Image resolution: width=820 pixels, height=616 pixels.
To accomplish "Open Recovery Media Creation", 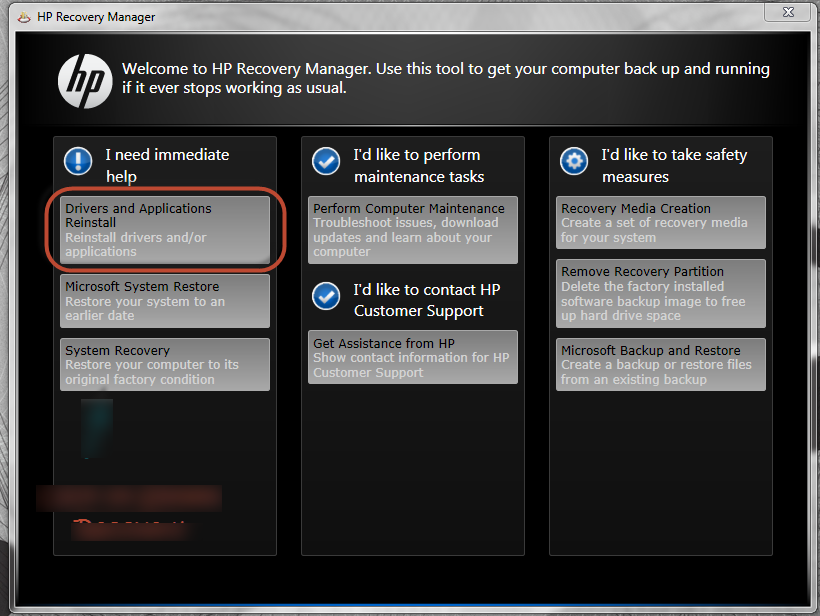I will (x=660, y=222).
